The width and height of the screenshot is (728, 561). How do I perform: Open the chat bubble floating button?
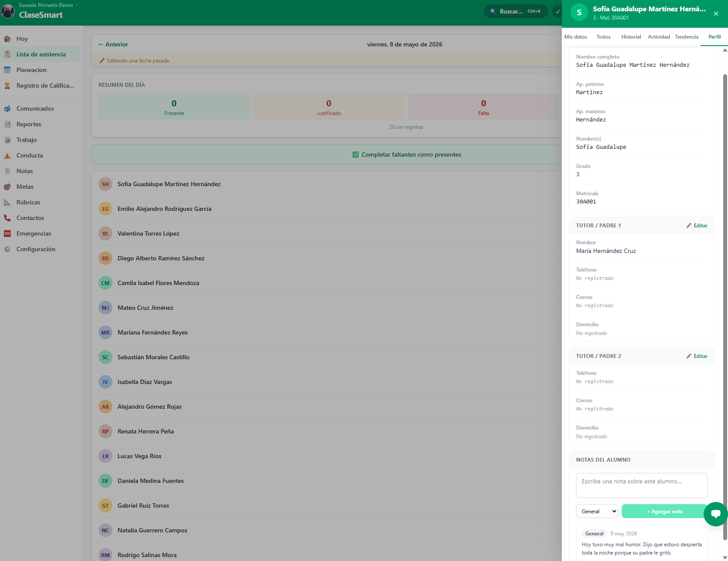(x=715, y=514)
